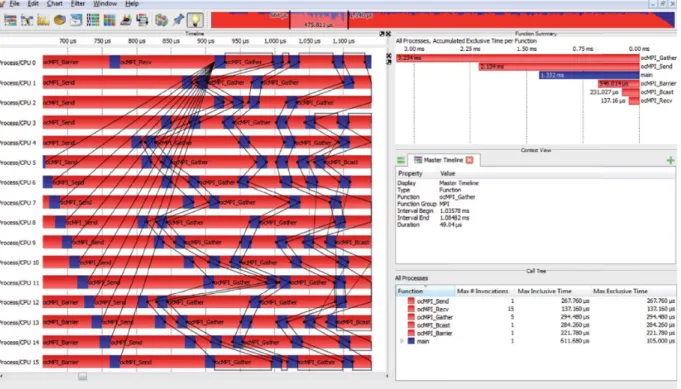The image size is (681, 389).
Task: Open the Marker View pushpin icon
Action: 178,20
